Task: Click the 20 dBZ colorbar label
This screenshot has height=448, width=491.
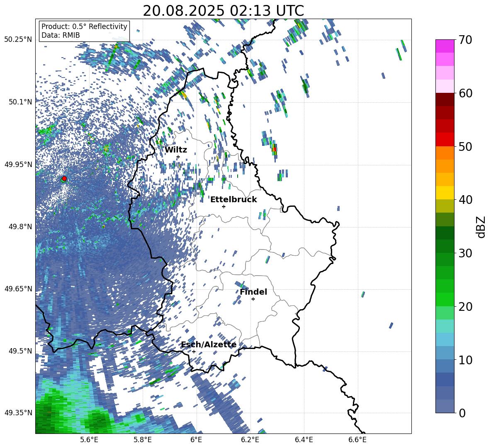Action: (x=465, y=307)
